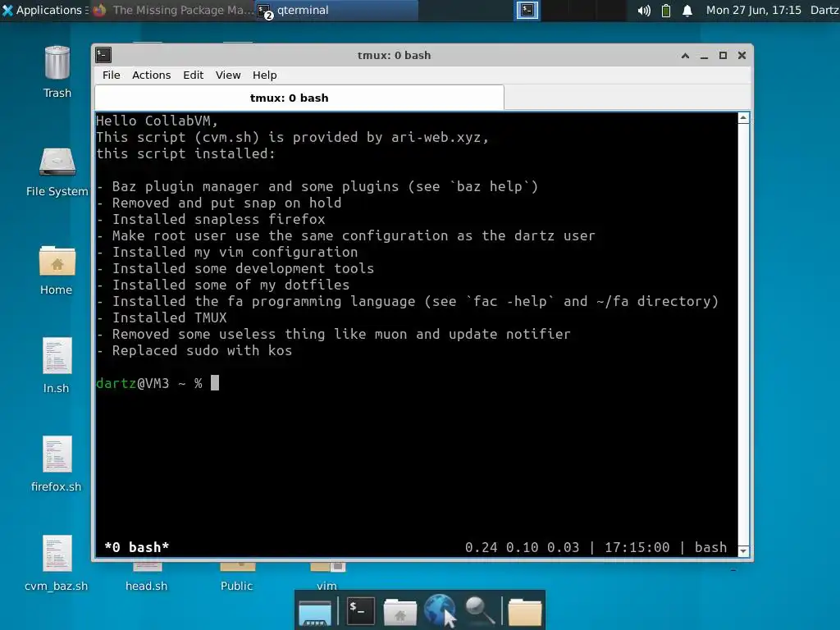
Task: Click the shade window up-arrow button
Action: click(685, 55)
